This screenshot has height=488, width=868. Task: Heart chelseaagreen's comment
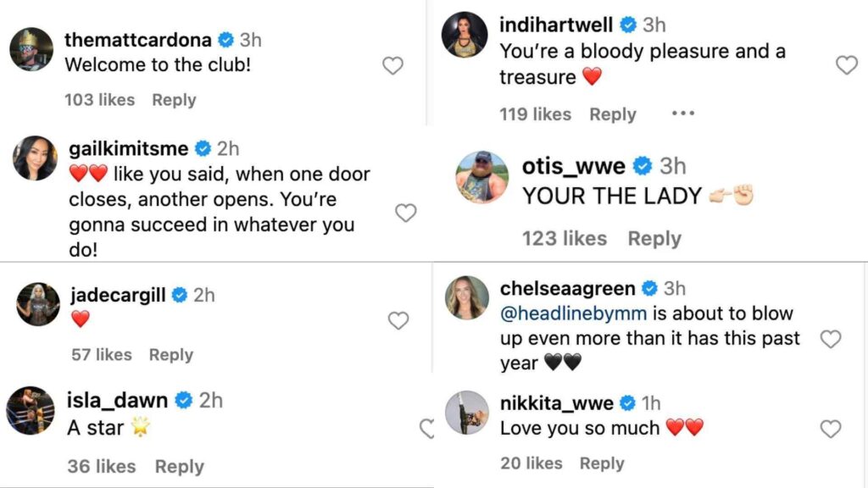831,339
